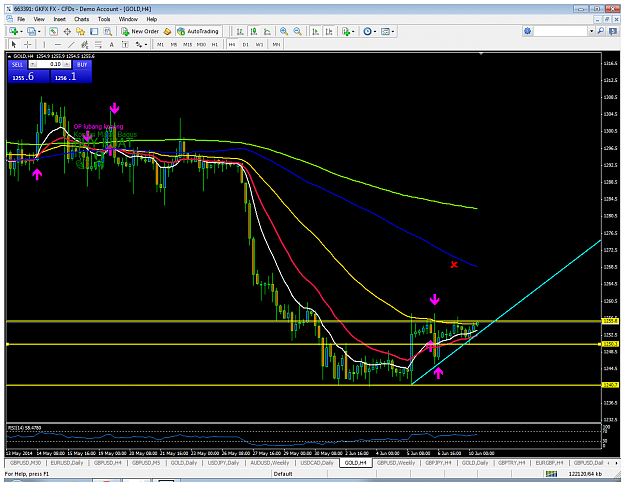Switch chart to D1 timeframe

(x=246, y=45)
